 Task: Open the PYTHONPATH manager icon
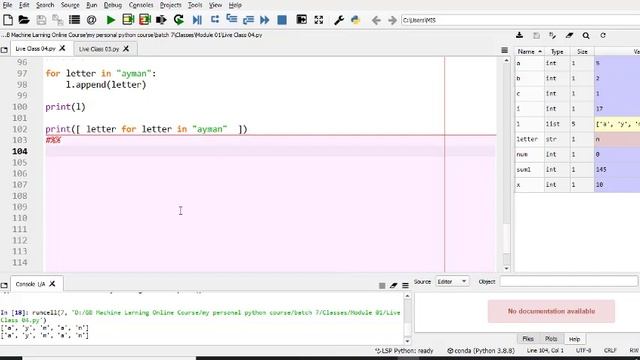pos(356,20)
